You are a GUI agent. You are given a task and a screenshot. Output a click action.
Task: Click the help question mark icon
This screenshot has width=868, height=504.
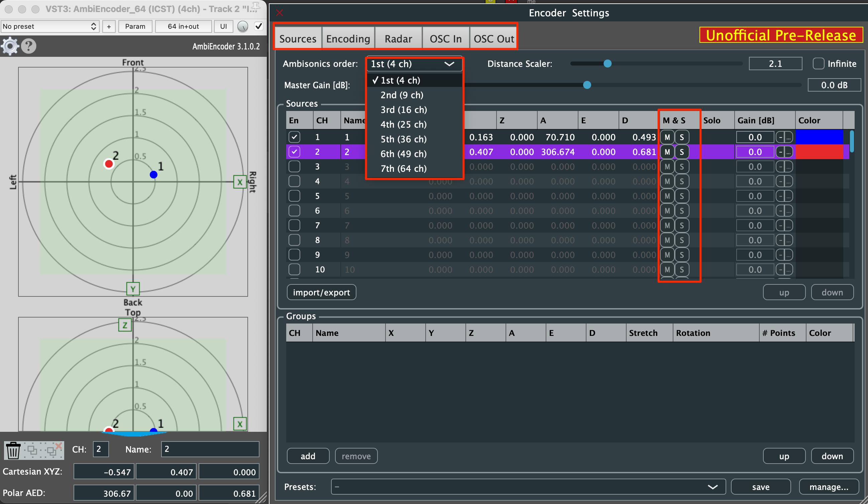click(28, 46)
